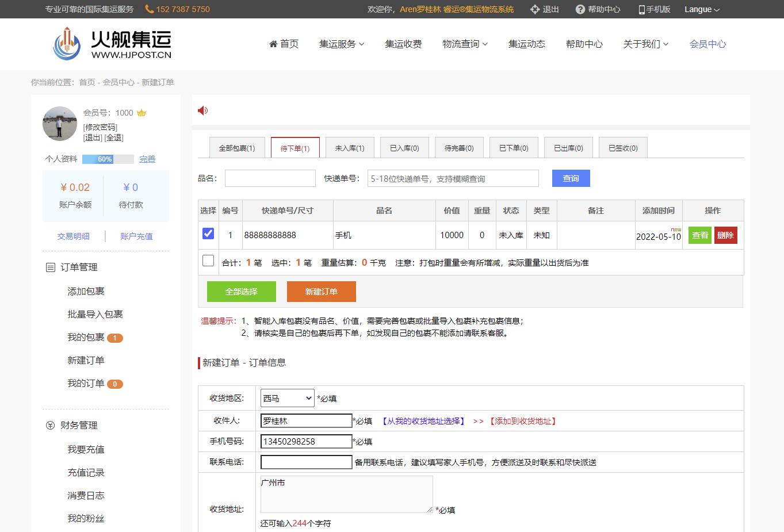The height and width of the screenshot is (532, 784).
Task: Expand the 物流查询 menu
Action: 465,44
